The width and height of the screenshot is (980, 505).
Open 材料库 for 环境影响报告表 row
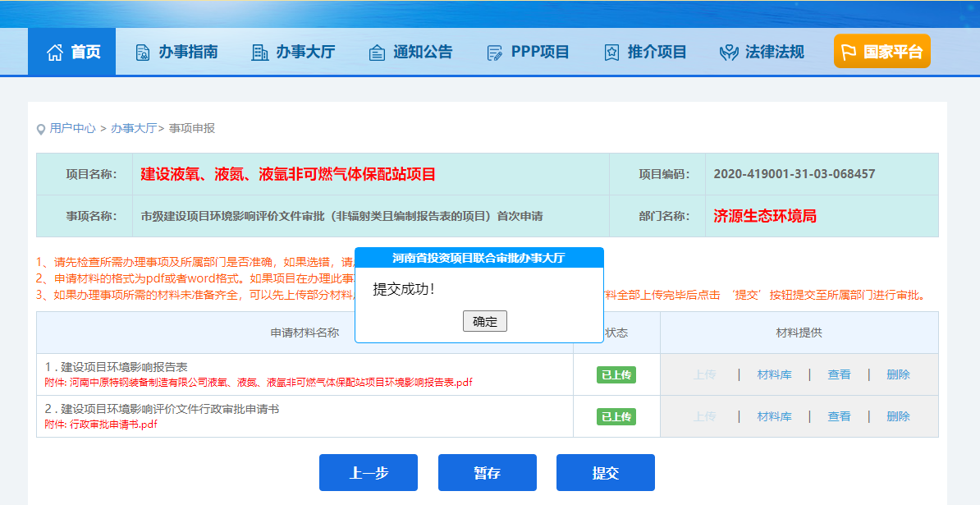[x=774, y=374]
